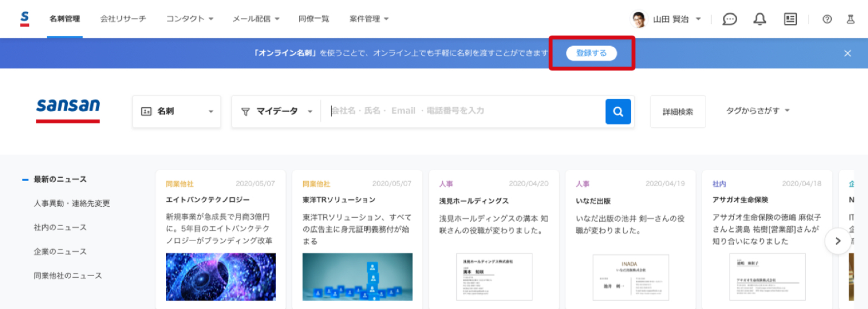Open the business card profile icon

(x=790, y=19)
